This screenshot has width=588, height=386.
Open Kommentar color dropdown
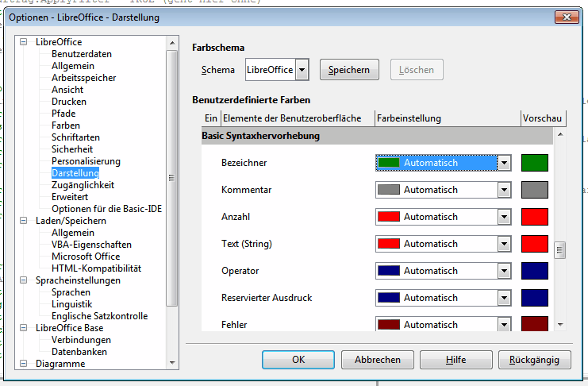click(505, 190)
